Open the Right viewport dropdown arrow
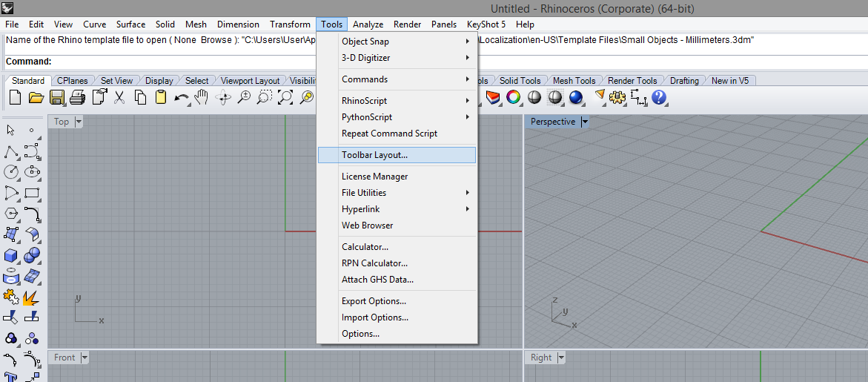The image size is (868, 382). 561,358
